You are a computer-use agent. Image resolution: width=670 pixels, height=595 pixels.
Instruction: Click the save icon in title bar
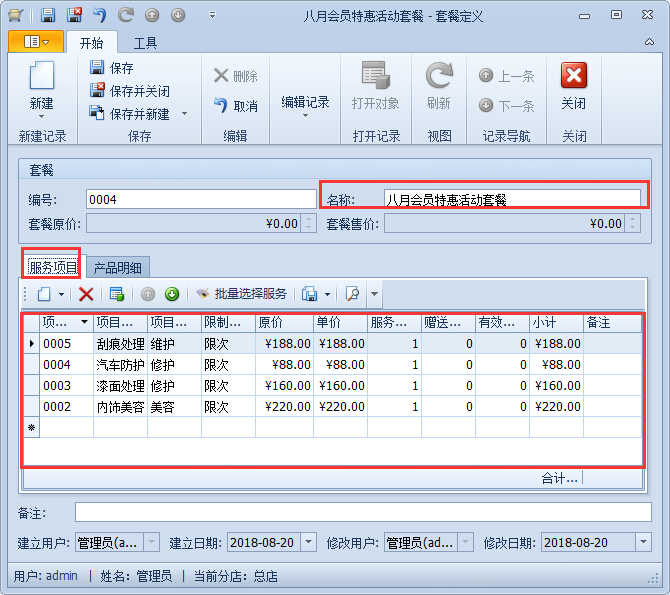[48, 15]
